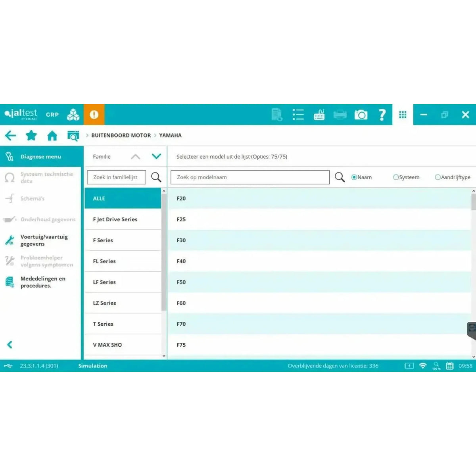
Task: Take a screenshot with camera icon
Action: click(361, 115)
